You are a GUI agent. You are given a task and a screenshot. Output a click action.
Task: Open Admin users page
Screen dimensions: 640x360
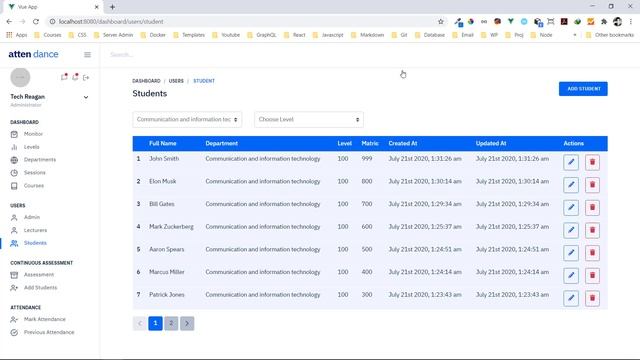pos(31,217)
